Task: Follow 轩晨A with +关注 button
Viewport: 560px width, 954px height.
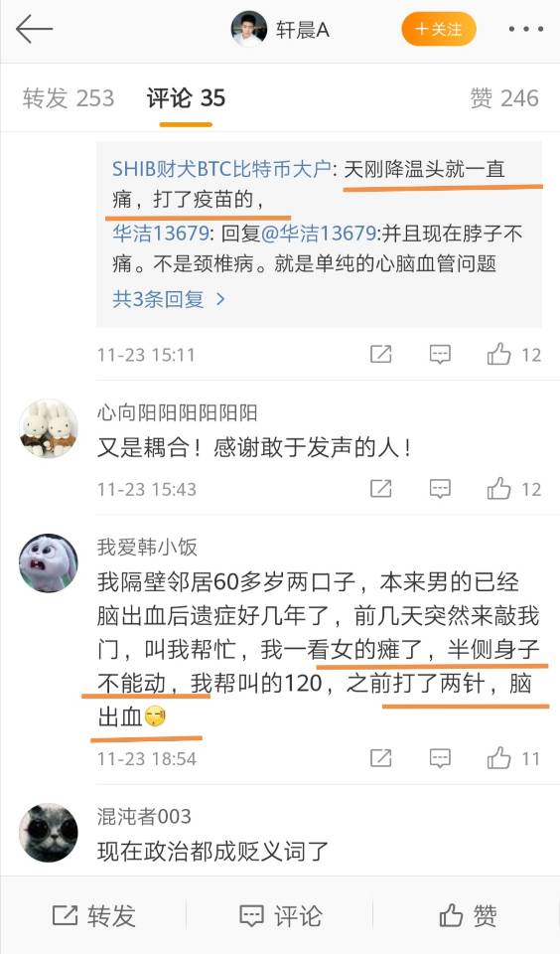Action: click(439, 29)
